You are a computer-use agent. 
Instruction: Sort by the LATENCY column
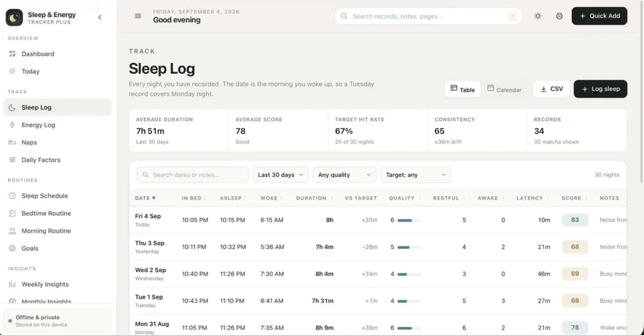[533, 198]
